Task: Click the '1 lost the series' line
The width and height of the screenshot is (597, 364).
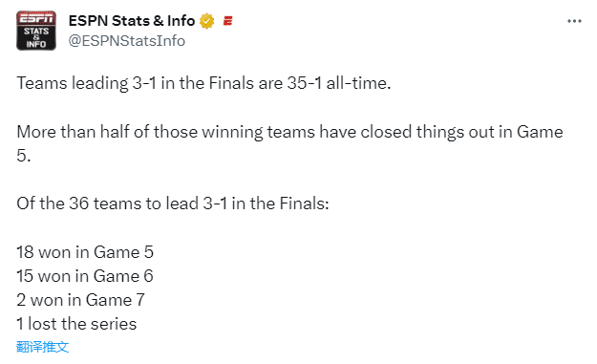Action: pos(76,325)
